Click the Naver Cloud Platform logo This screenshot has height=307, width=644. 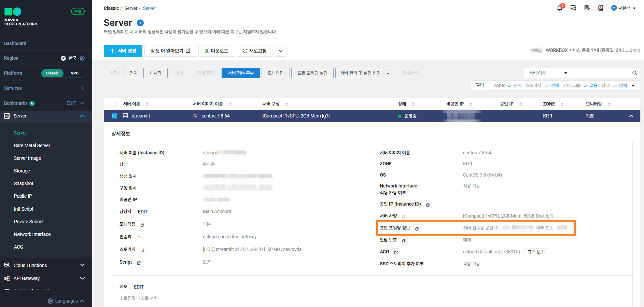[21, 17]
